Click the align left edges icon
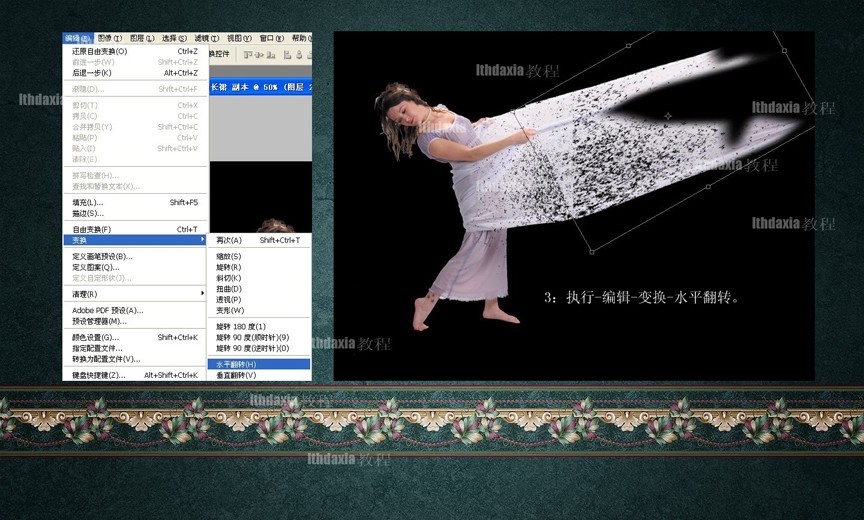This screenshot has height=520, width=864. tap(288, 55)
